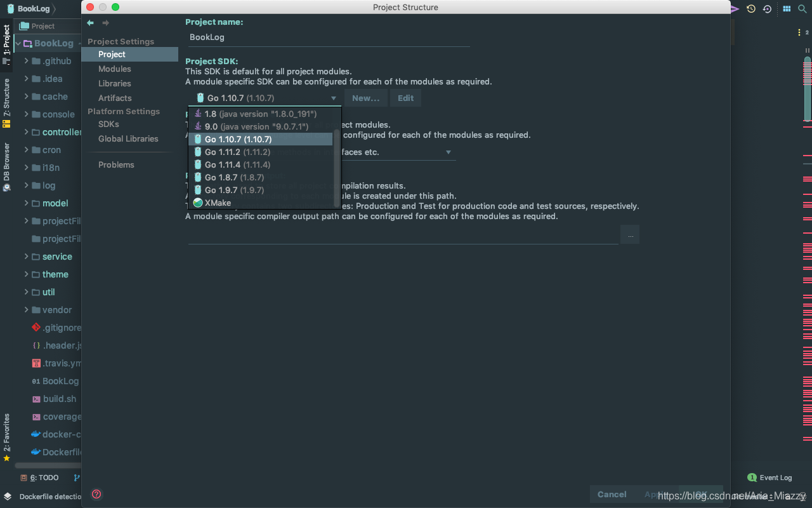
Task: Open the Event Log panel
Action: (769, 478)
